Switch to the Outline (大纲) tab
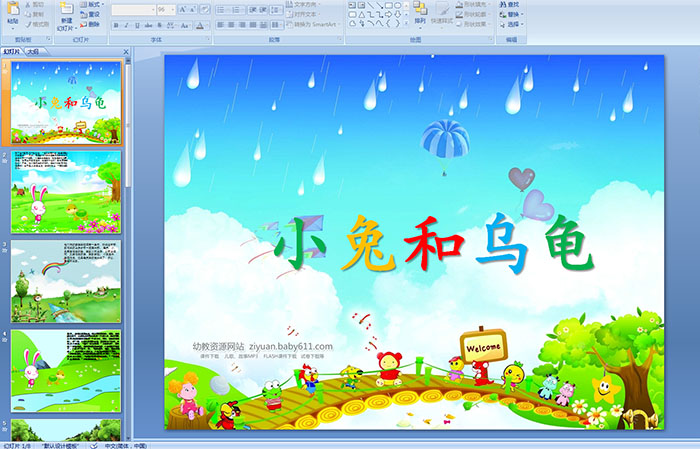 click(x=33, y=50)
